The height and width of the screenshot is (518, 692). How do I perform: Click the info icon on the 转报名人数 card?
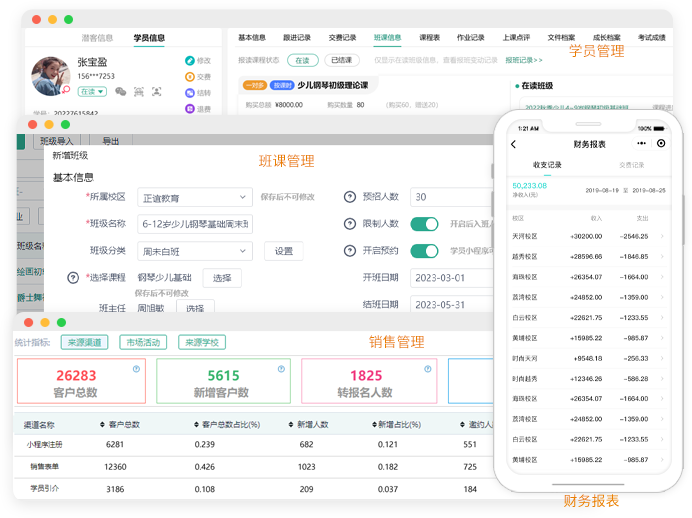(428, 369)
